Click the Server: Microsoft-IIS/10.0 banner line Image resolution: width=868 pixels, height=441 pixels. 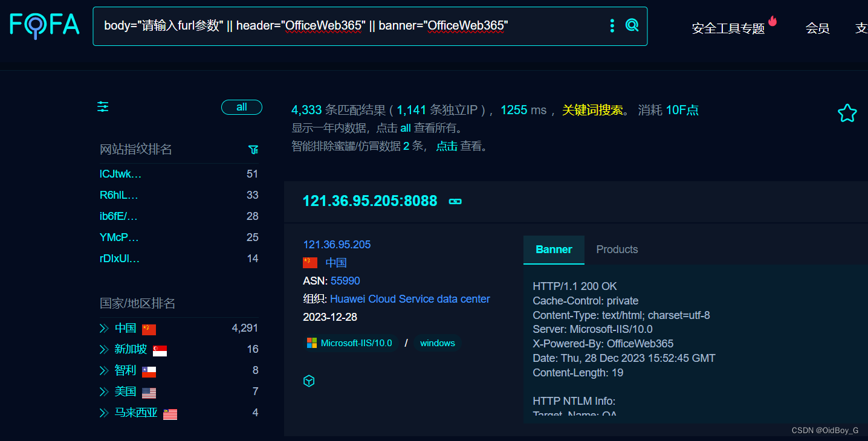593,329
